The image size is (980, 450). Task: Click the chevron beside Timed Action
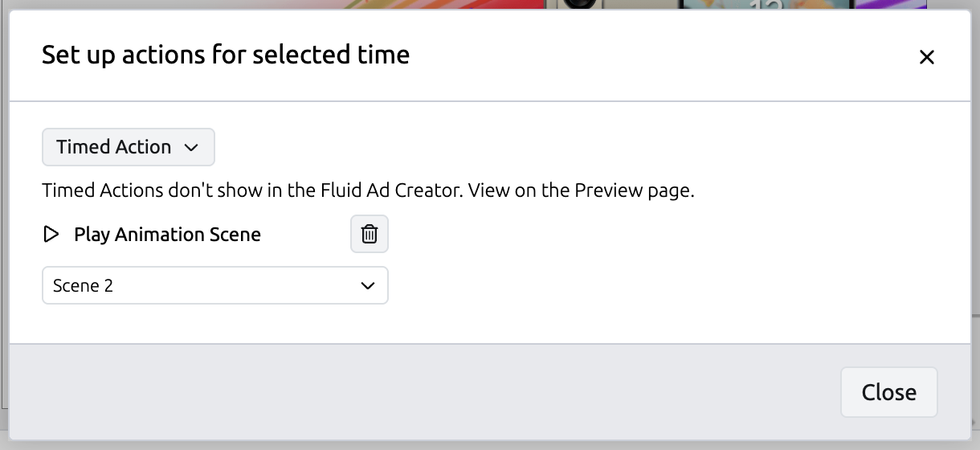click(x=190, y=148)
